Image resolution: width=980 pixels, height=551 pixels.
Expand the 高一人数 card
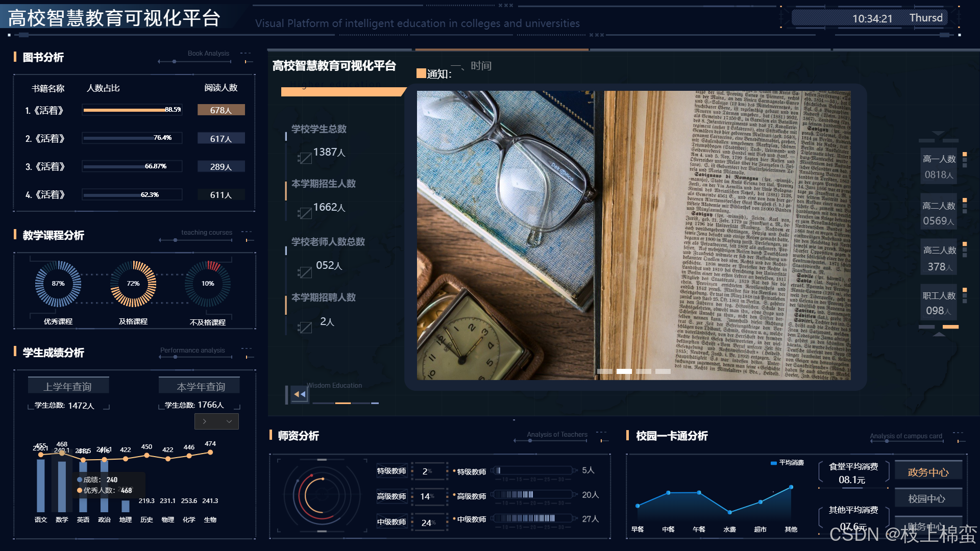[939, 166]
